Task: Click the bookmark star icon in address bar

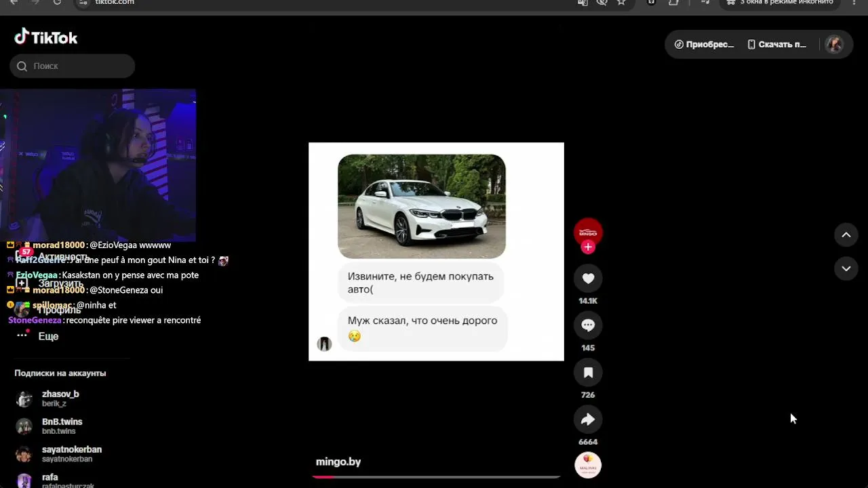Action: point(621,2)
